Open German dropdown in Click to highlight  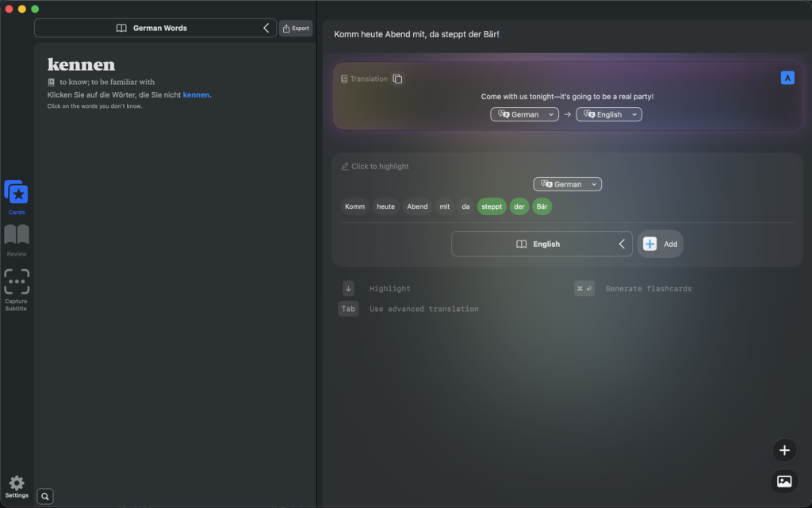point(567,184)
